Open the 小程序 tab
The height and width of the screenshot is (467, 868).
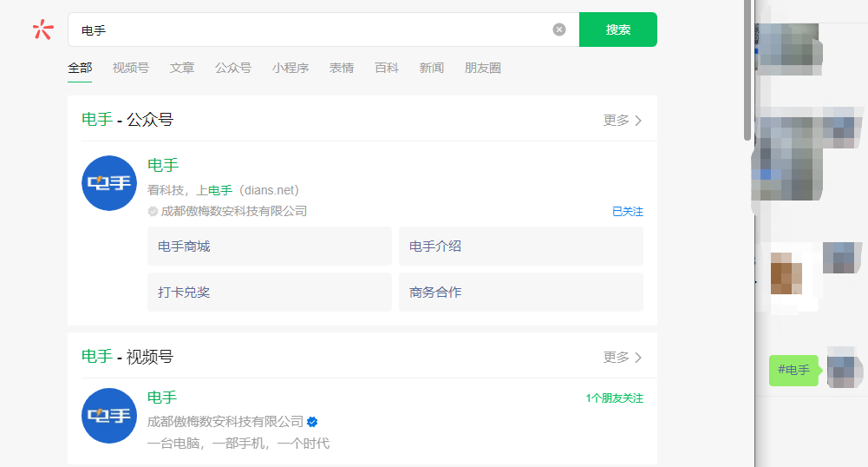[290, 68]
